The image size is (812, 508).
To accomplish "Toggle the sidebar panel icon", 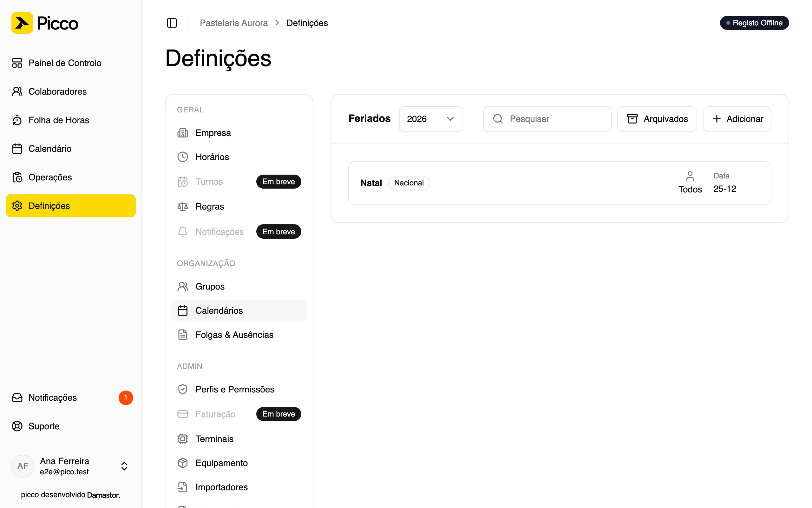I will coord(172,23).
